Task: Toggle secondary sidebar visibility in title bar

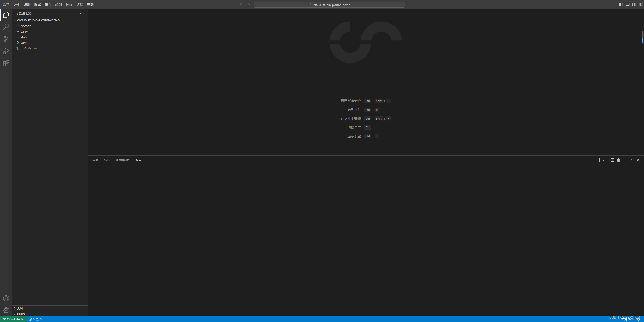Action: [x=634, y=5]
